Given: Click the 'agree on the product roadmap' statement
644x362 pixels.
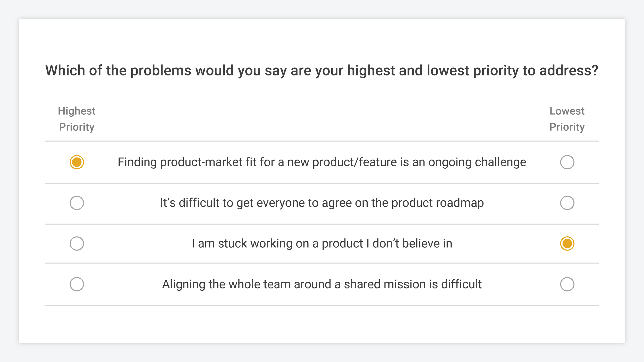Looking at the screenshot, I should tap(322, 203).
